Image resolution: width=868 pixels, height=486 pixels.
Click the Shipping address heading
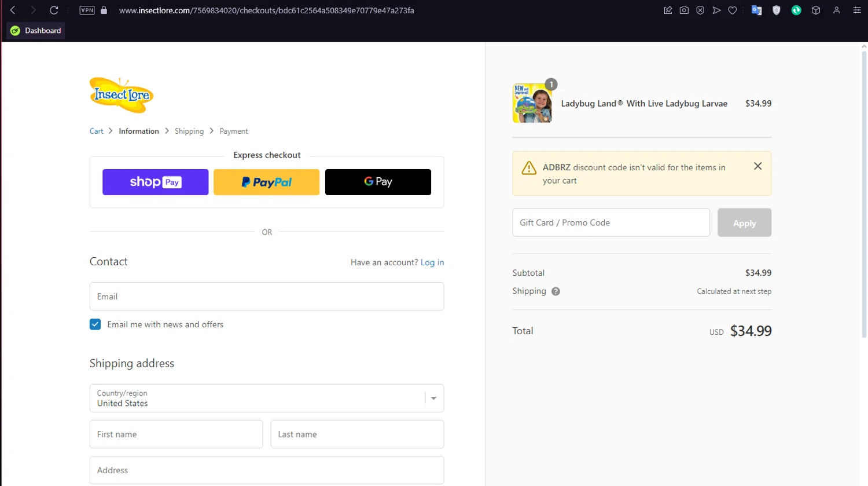pos(132,363)
